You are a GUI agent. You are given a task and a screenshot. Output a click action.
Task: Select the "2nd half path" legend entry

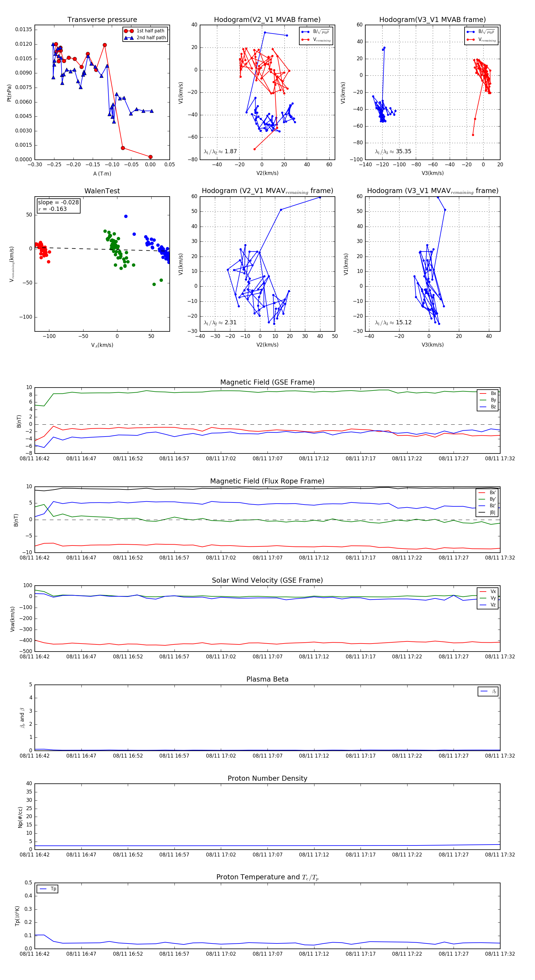pos(145,38)
